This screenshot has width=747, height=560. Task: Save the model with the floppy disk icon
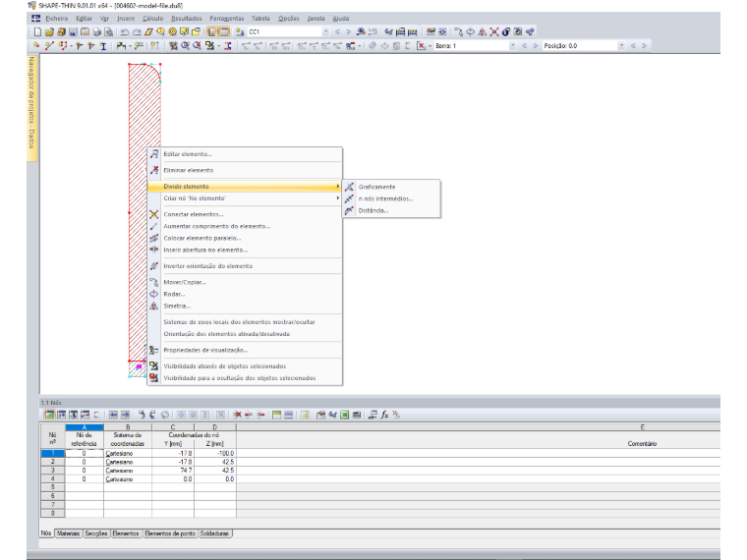pos(73,31)
